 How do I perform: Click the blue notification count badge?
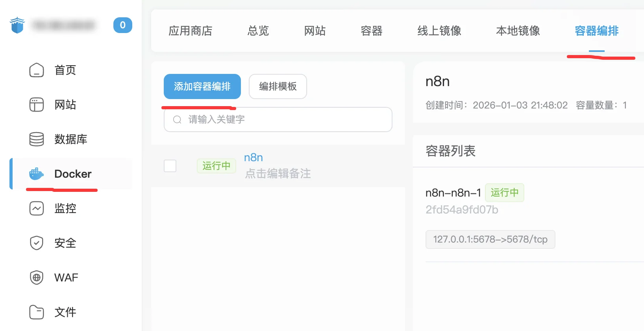[x=123, y=25]
